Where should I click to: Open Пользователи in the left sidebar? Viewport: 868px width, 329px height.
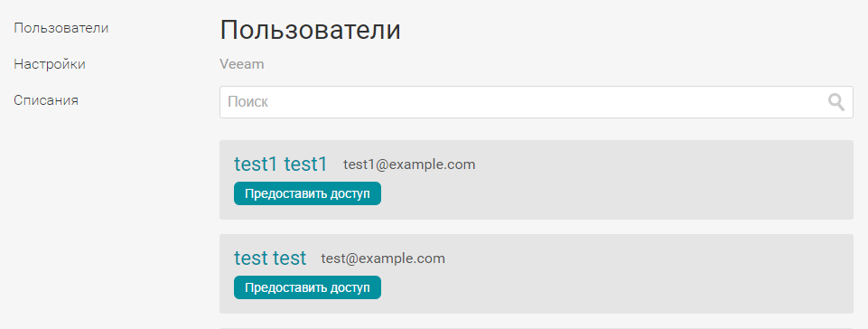pos(61,28)
